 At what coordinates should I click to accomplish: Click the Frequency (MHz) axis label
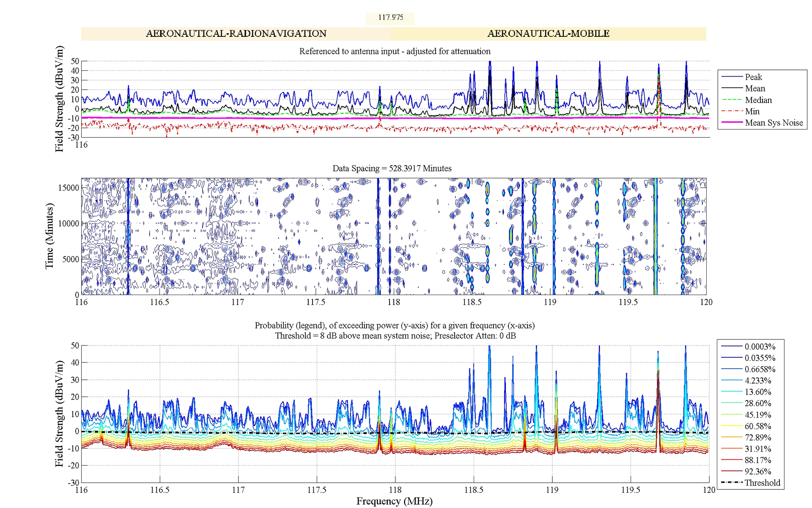[395, 501]
